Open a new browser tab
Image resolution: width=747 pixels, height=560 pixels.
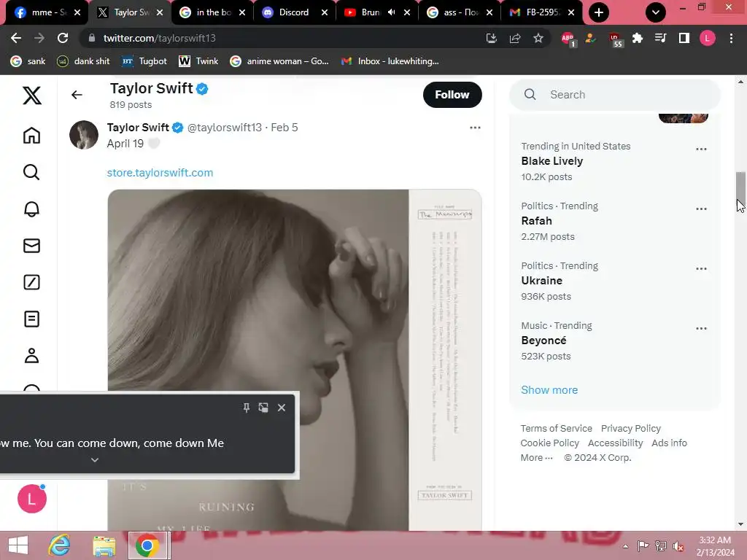(x=599, y=12)
